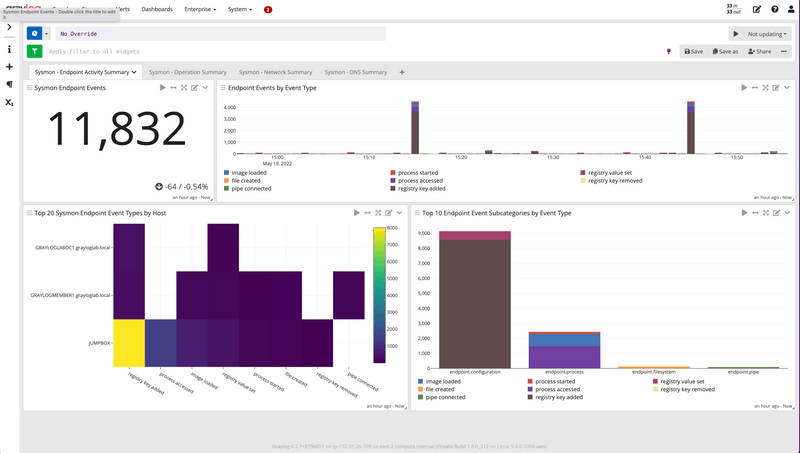Save the dashboard
This screenshot has height=453, width=800.
click(693, 51)
